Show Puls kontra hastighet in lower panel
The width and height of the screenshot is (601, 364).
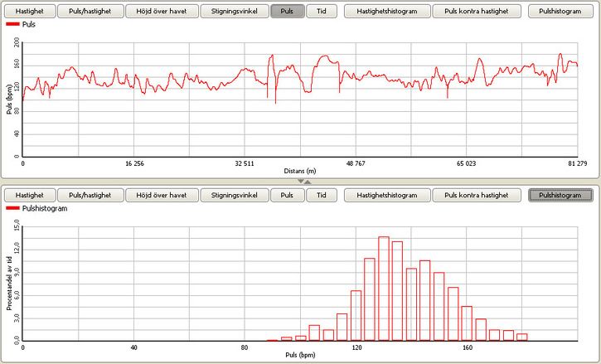click(x=477, y=195)
